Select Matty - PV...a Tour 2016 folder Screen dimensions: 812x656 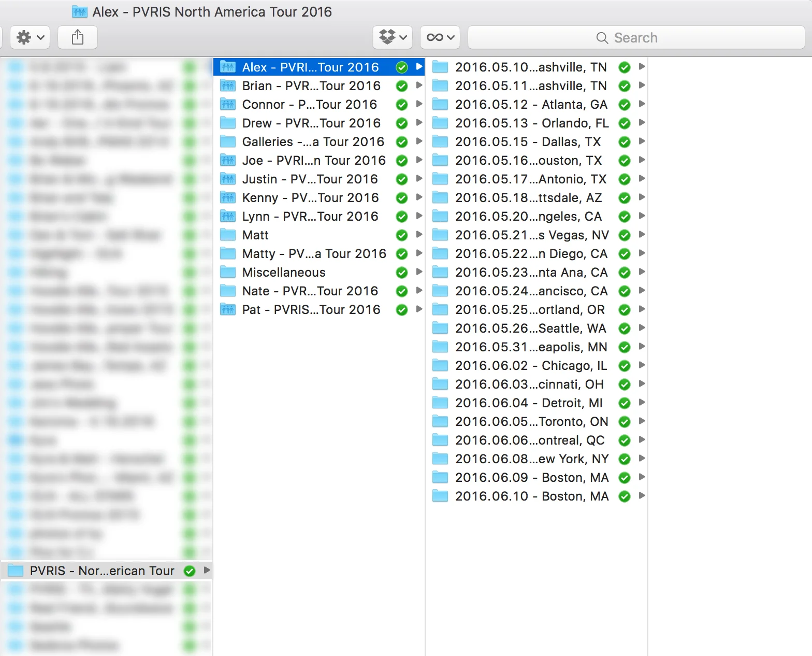coord(319,253)
